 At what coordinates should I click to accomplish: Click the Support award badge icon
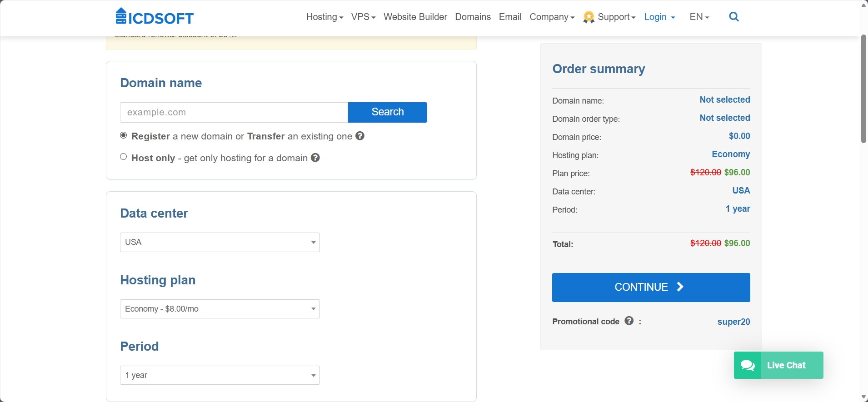(589, 17)
